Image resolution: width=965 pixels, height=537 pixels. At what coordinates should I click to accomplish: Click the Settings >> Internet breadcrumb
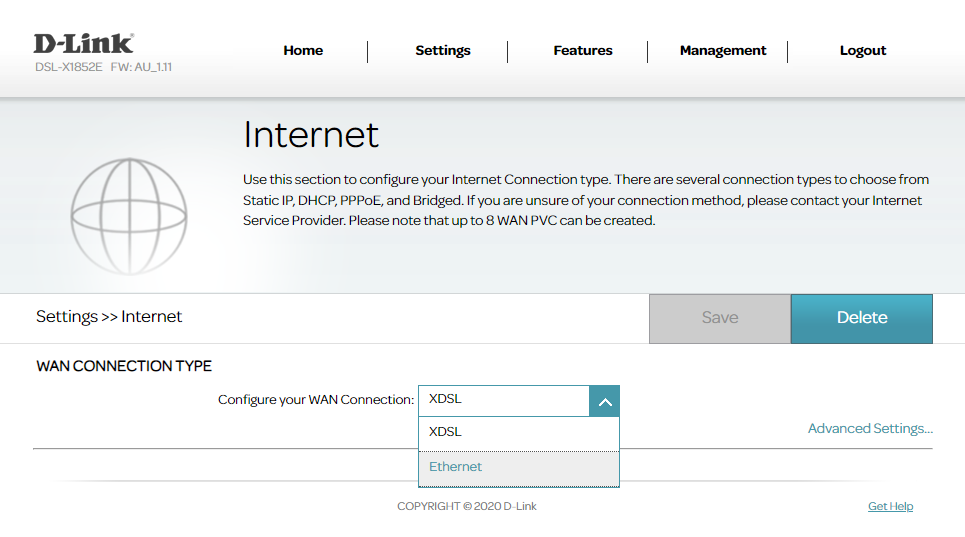[x=109, y=317]
